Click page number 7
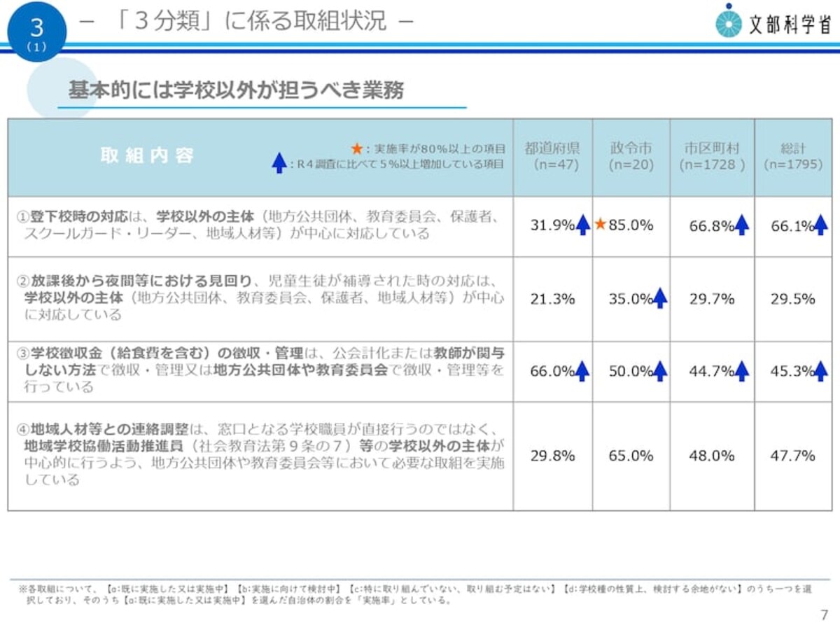 click(823, 616)
